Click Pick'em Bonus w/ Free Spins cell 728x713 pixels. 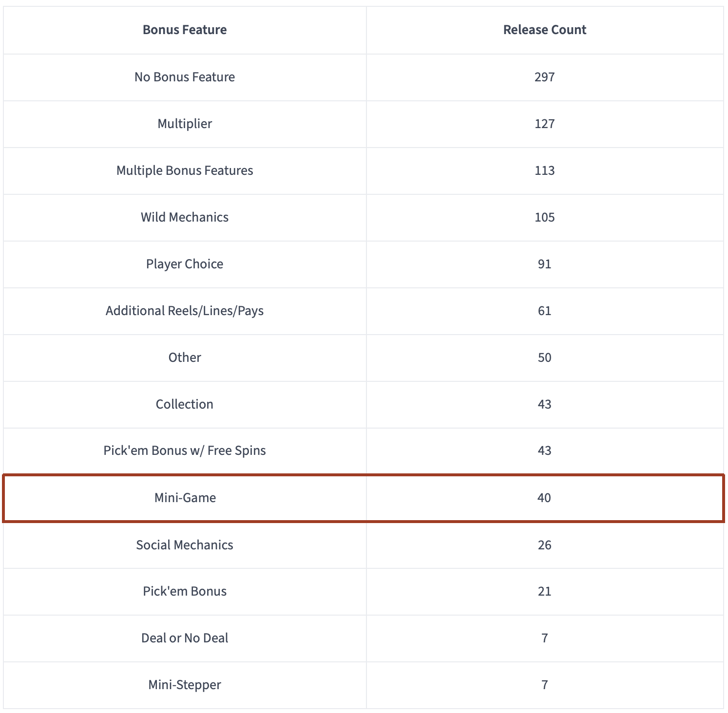pos(185,450)
